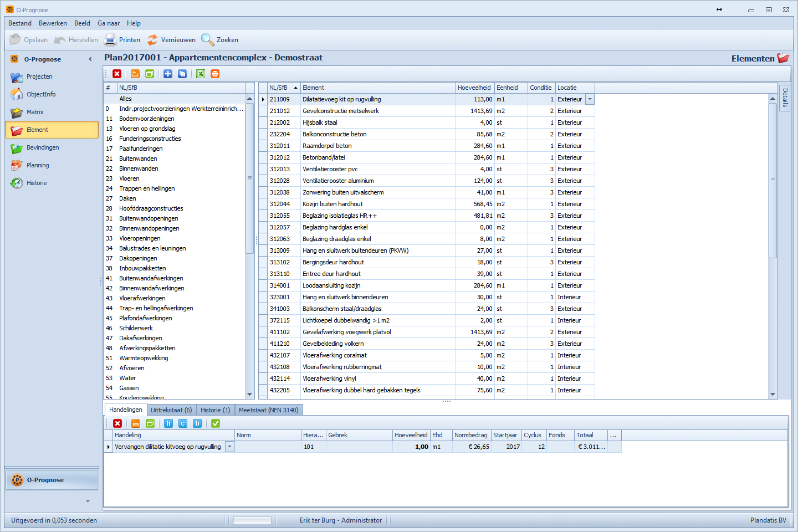Click the green checkmark icon
Viewport: 798px width, 532px height.
click(216, 423)
